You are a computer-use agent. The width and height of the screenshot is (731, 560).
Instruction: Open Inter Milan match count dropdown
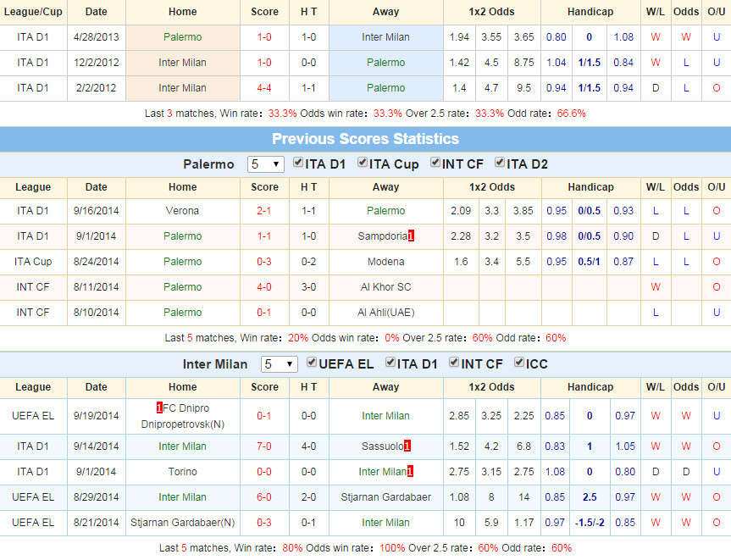click(x=280, y=364)
